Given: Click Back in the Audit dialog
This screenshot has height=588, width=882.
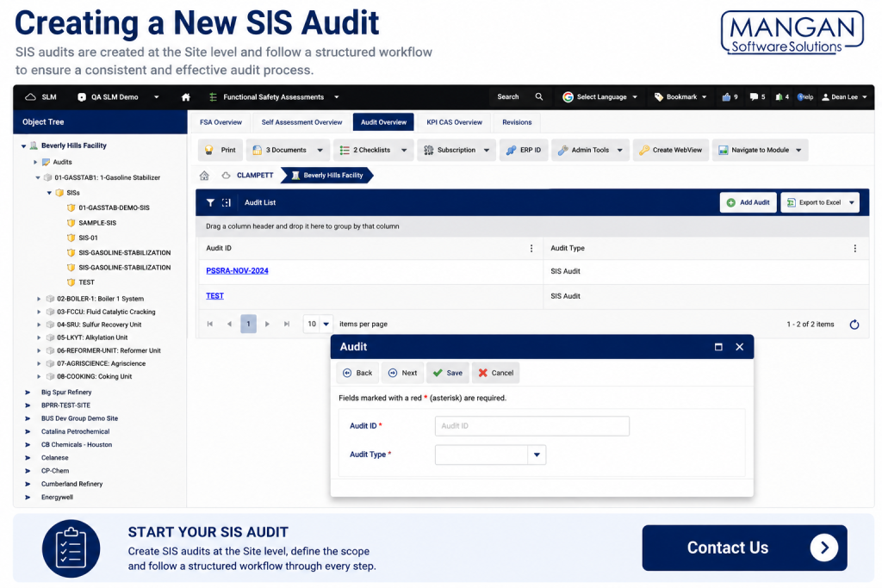Looking at the screenshot, I should pyautogui.click(x=357, y=374).
